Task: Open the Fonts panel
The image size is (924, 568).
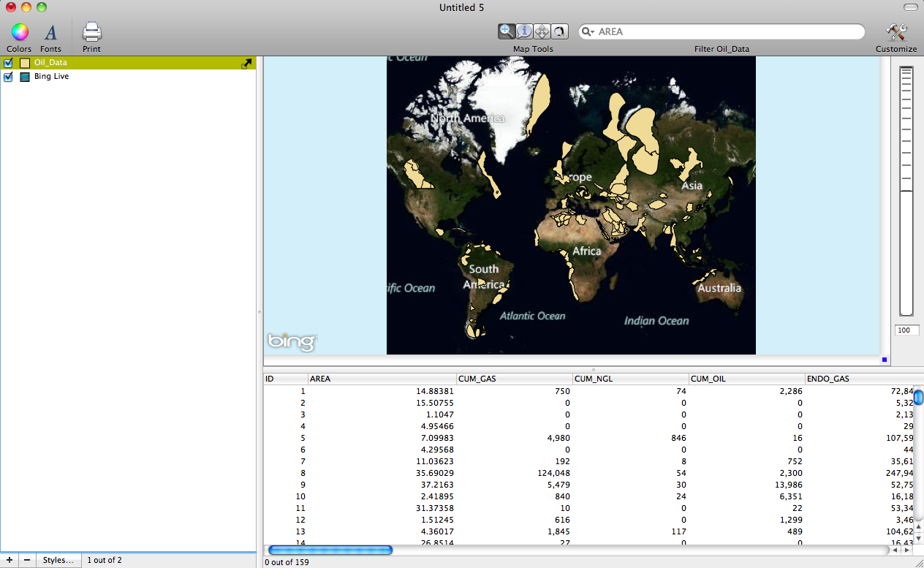Action: (x=50, y=32)
